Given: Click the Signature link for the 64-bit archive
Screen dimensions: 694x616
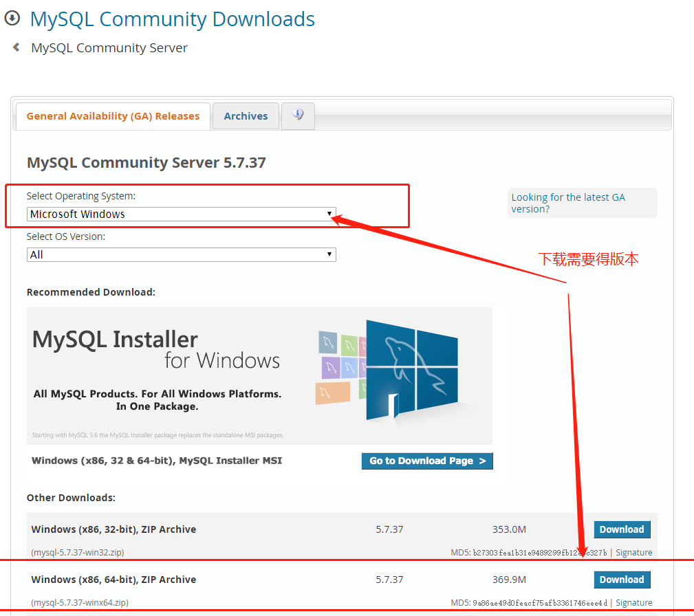Looking at the screenshot, I should click(633, 602).
